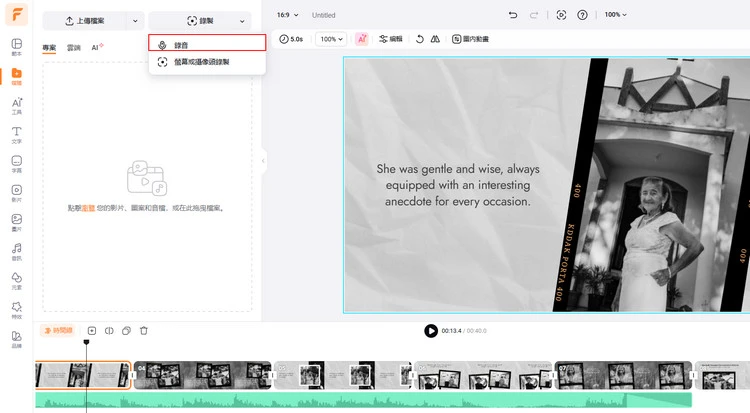This screenshot has height=413, width=750.
Task: Open the help question mark icon
Action: click(582, 15)
